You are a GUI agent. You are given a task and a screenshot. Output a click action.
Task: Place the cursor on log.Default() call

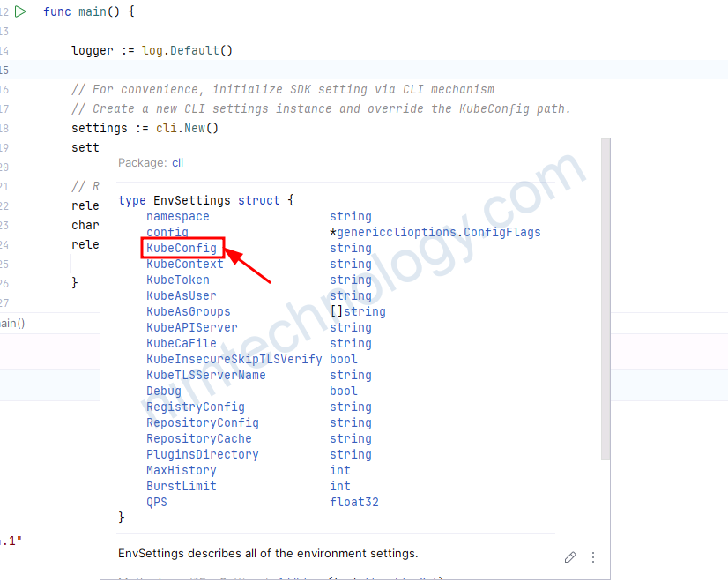(187, 51)
